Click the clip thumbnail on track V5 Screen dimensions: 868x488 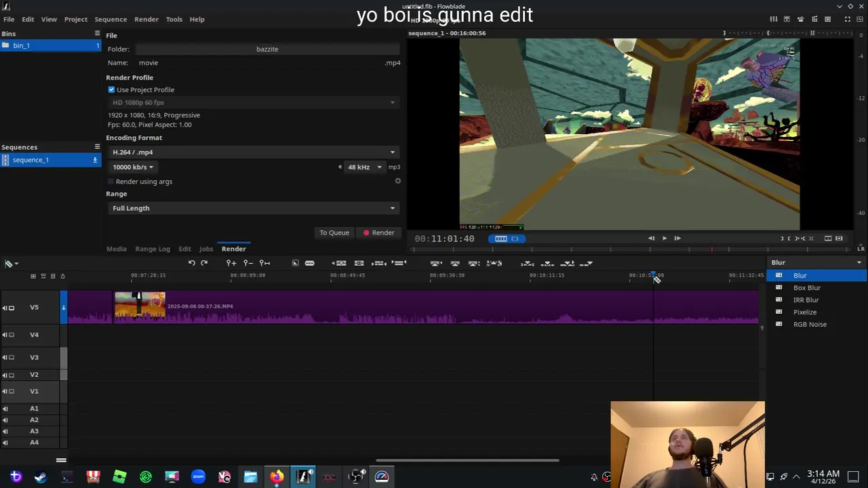click(140, 305)
